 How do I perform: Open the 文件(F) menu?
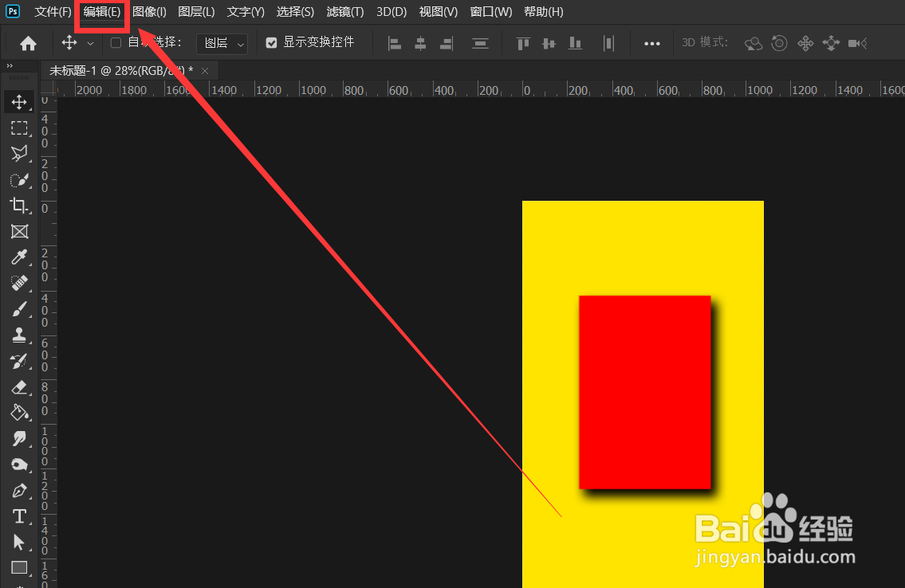[x=53, y=11]
